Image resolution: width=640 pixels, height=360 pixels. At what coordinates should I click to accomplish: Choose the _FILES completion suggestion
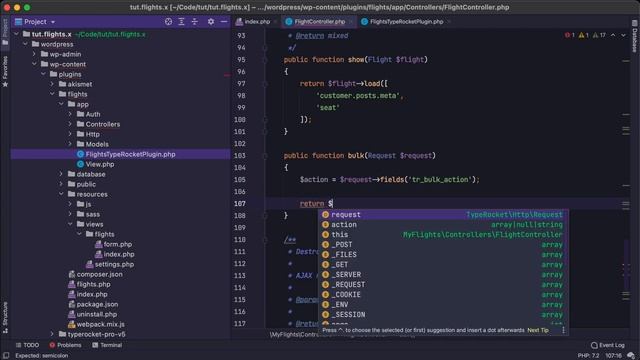click(x=442, y=255)
